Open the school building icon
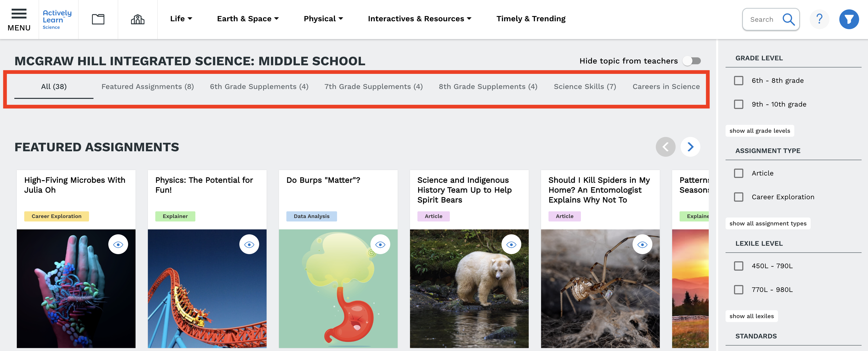This screenshot has height=351, width=868. (137, 19)
